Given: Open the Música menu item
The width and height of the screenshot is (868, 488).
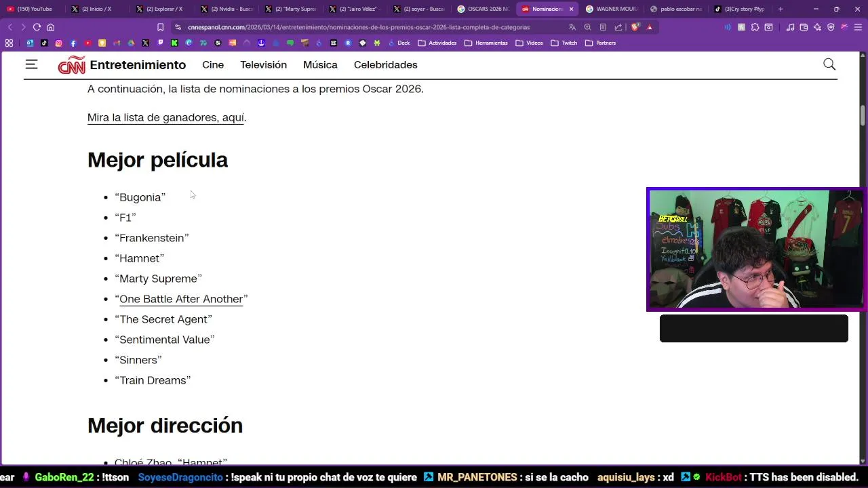Looking at the screenshot, I should tap(320, 65).
